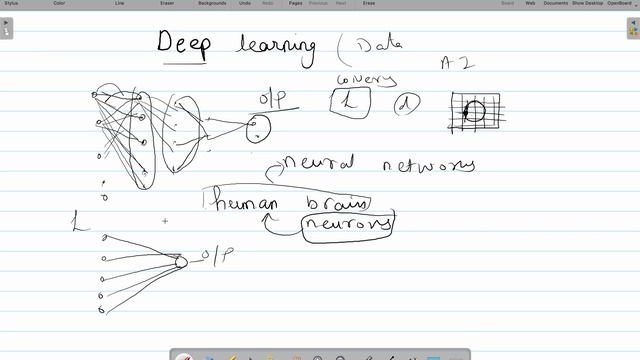Go to the Previous page
640x360 pixels.
click(318, 3)
